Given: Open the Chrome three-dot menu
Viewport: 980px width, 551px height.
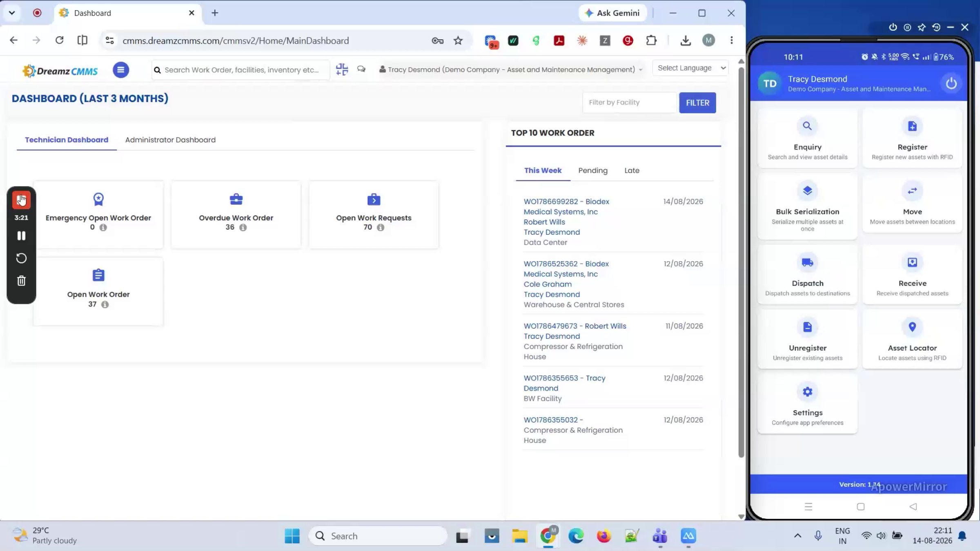Looking at the screenshot, I should 732,40.
